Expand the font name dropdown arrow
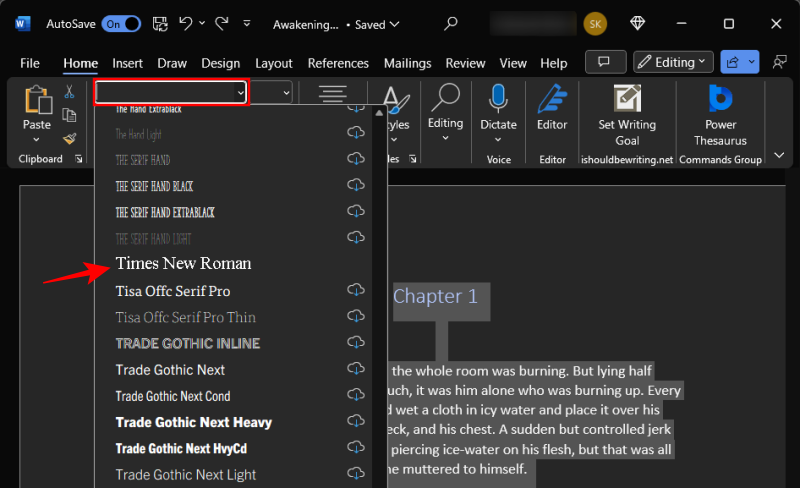This screenshot has height=488, width=800. [x=240, y=92]
